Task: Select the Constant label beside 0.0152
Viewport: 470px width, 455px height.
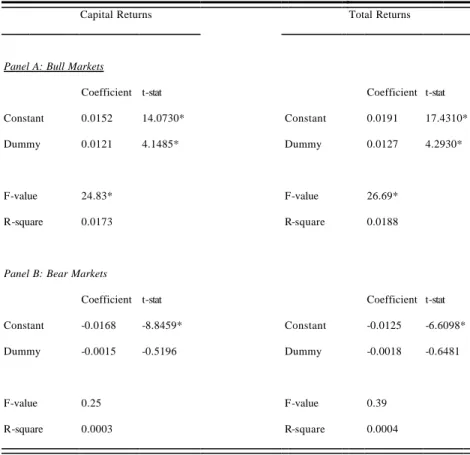Action: (x=24, y=118)
